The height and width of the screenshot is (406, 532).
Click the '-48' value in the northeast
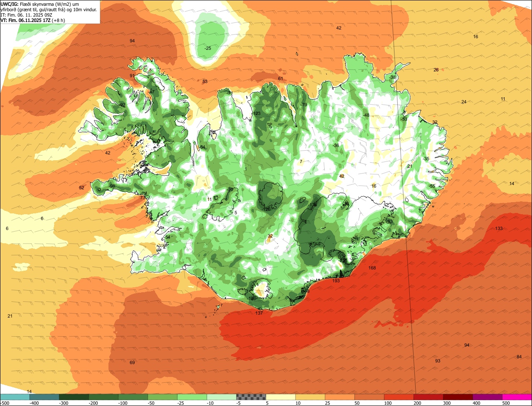pyautogui.click(x=366, y=115)
